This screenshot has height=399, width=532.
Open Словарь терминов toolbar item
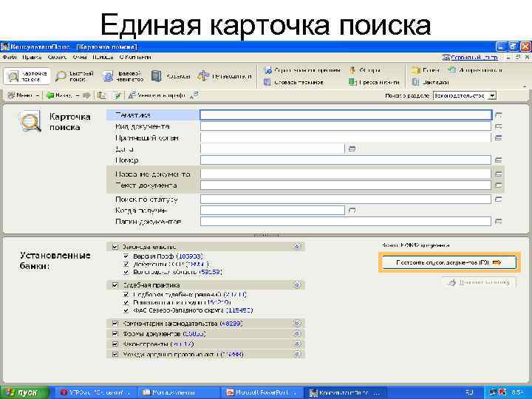point(293,82)
